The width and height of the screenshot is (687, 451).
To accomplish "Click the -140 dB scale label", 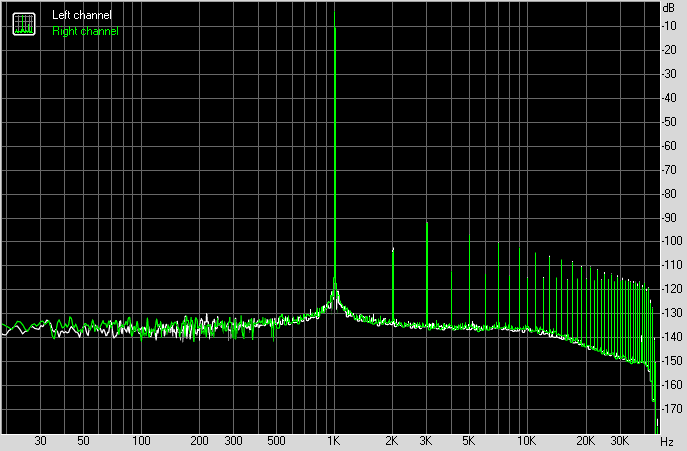I will click(672, 337).
